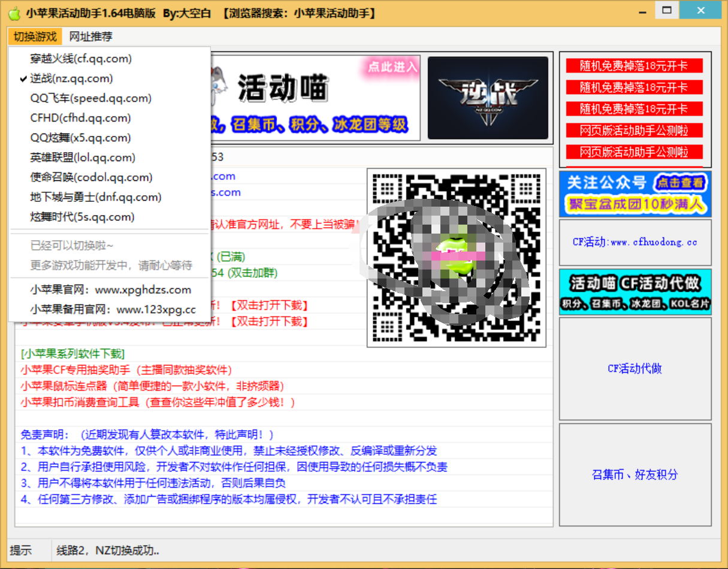Open 小苹果官网 www.xpghdzs.com menu link
The image size is (728, 569).
pyautogui.click(x=110, y=290)
